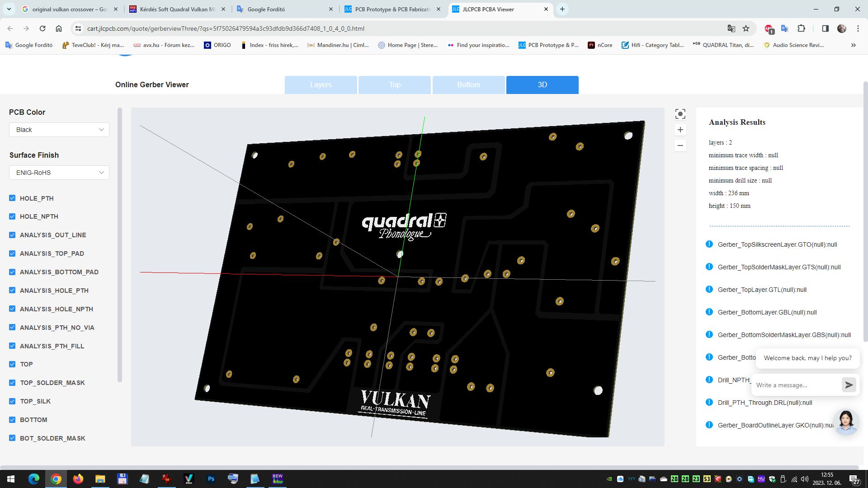Viewport: 868px width, 488px height.
Task: Select the 3D view tab
Action: click(x=542, y=85)
